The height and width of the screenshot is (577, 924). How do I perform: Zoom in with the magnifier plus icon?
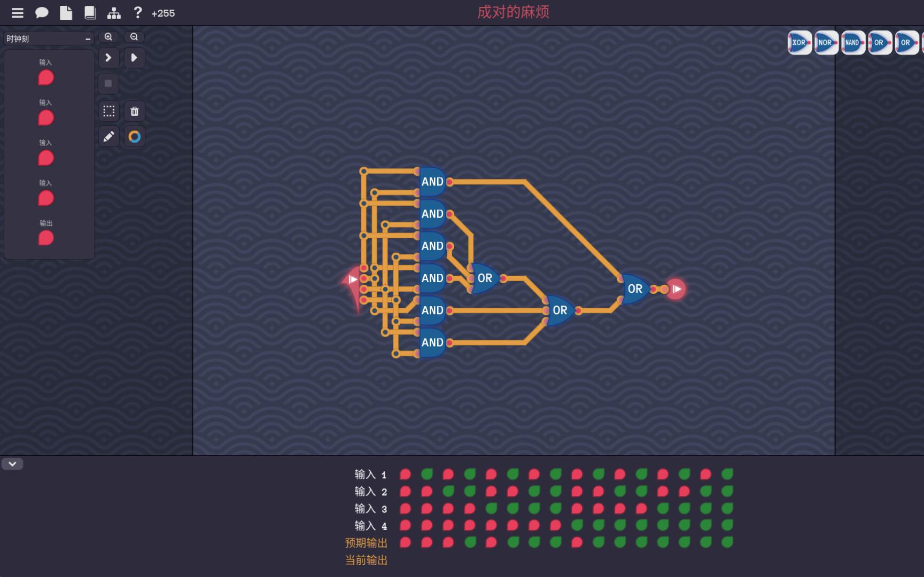click(x=108, y=37)
